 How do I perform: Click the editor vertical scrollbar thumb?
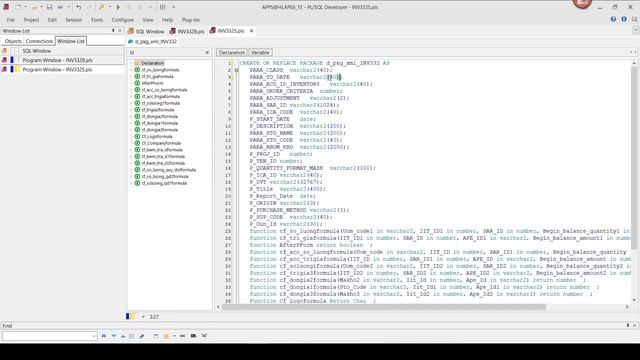[x=634, y=158]
